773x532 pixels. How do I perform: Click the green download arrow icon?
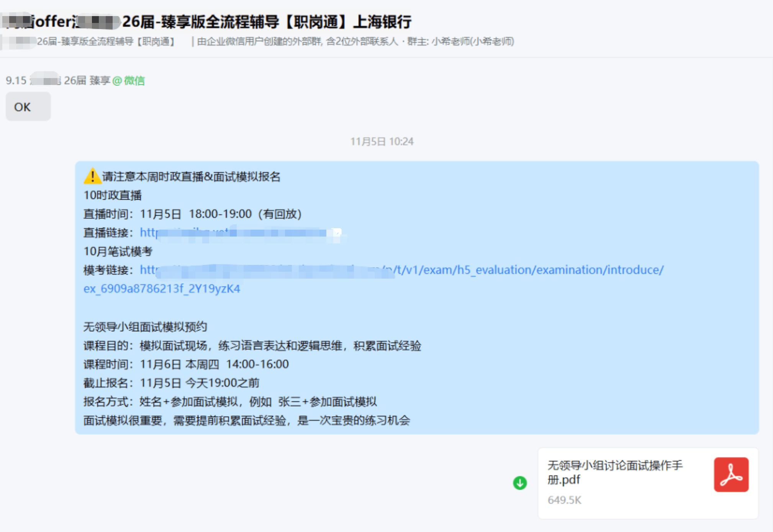pos(520,483)
